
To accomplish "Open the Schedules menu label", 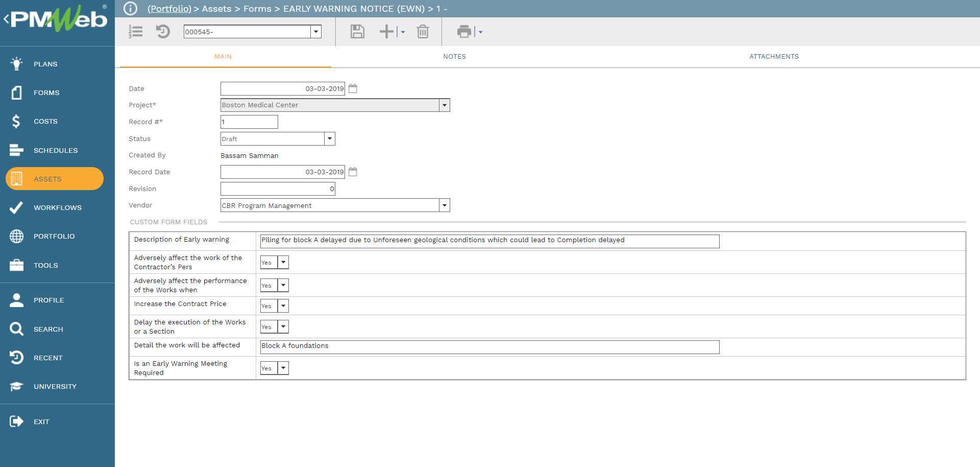I will point(56,150).
